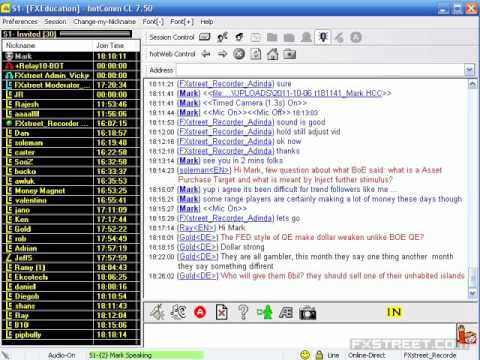The height and width of the screenshot is (360, 480).
Task: Click the hotWeb stop button icon
Action: (x=239, y=54)
